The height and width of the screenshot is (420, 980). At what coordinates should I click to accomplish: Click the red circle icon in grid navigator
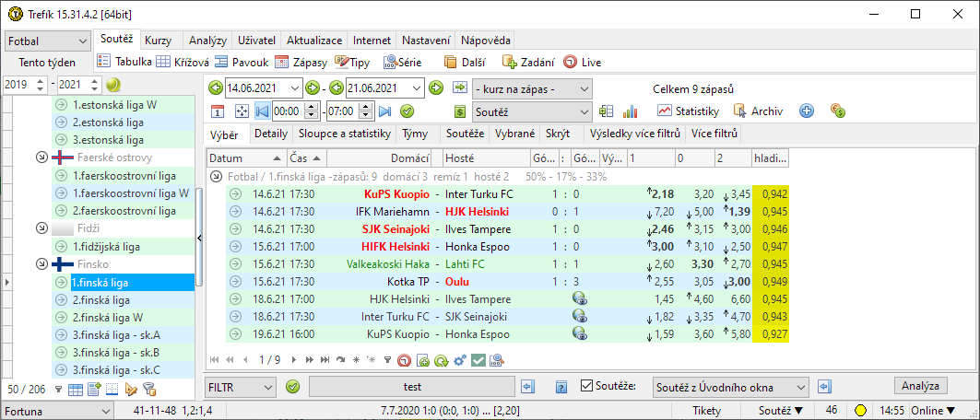click(405, 359)
